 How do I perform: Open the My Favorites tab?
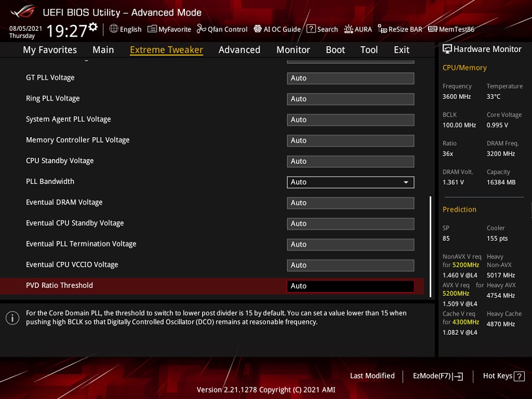pos(50,50)
